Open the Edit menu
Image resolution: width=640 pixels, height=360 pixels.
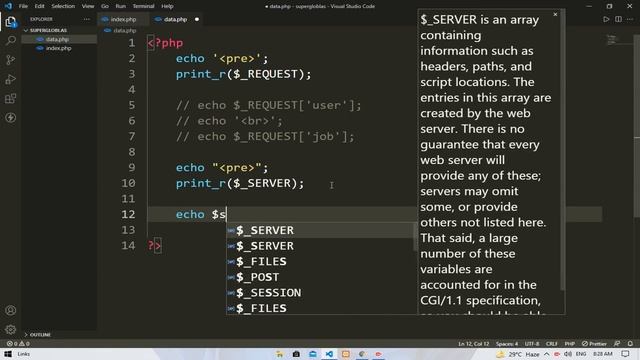[x=39, y=6]
